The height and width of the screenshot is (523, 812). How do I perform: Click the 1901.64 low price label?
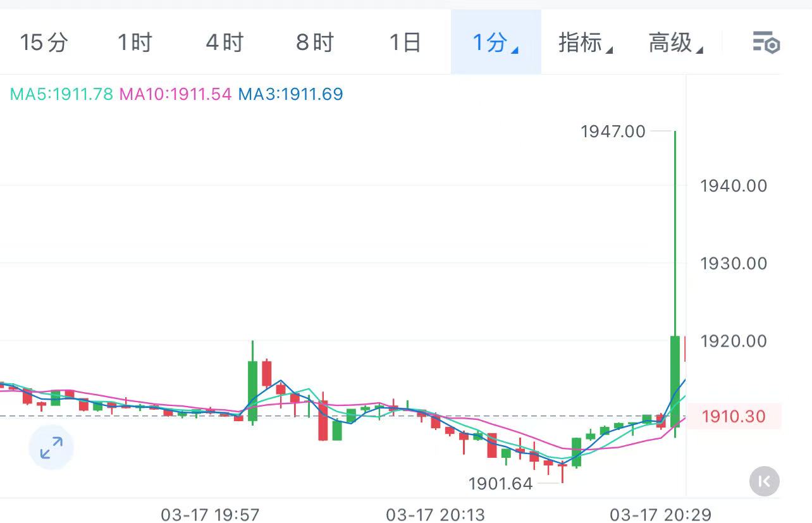(x=500, y=484)
